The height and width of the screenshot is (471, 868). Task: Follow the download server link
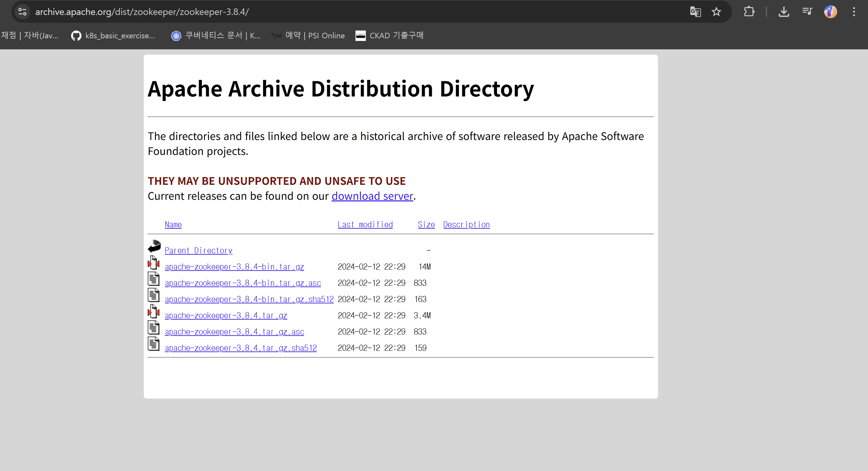coord(372,196)
